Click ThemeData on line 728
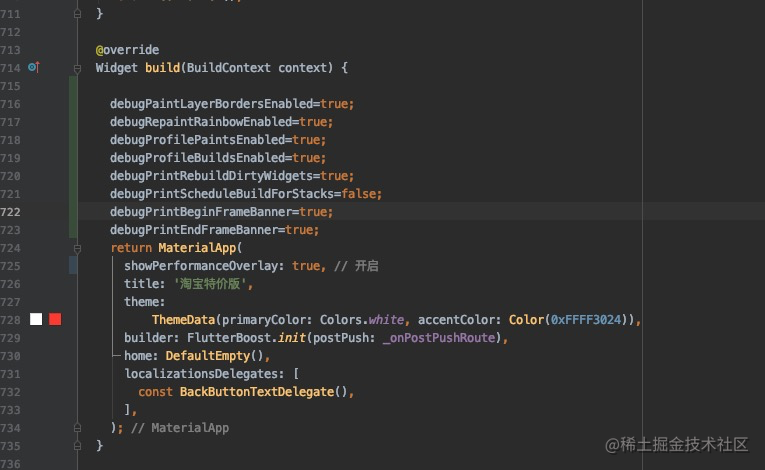765x470 pixels. coord(183,320)
